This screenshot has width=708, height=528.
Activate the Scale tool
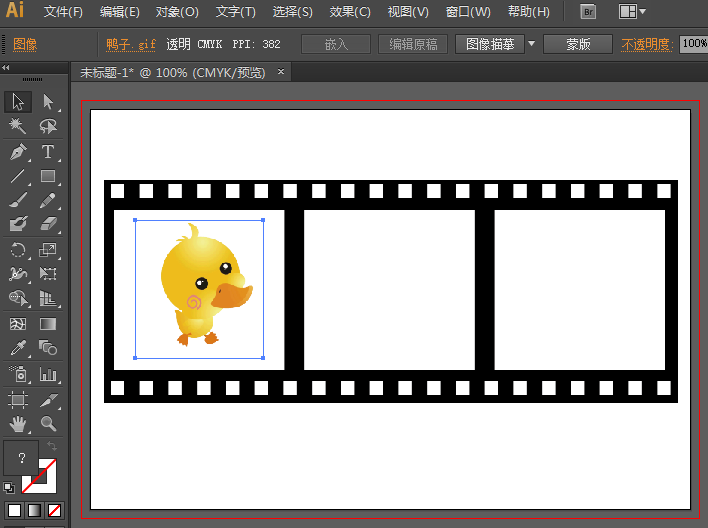coord(48,249)
